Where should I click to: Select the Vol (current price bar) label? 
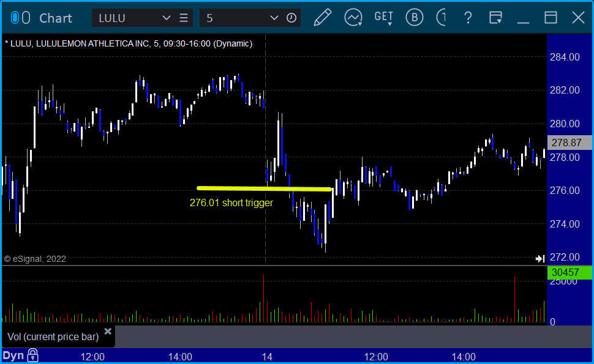click(53, 336)
